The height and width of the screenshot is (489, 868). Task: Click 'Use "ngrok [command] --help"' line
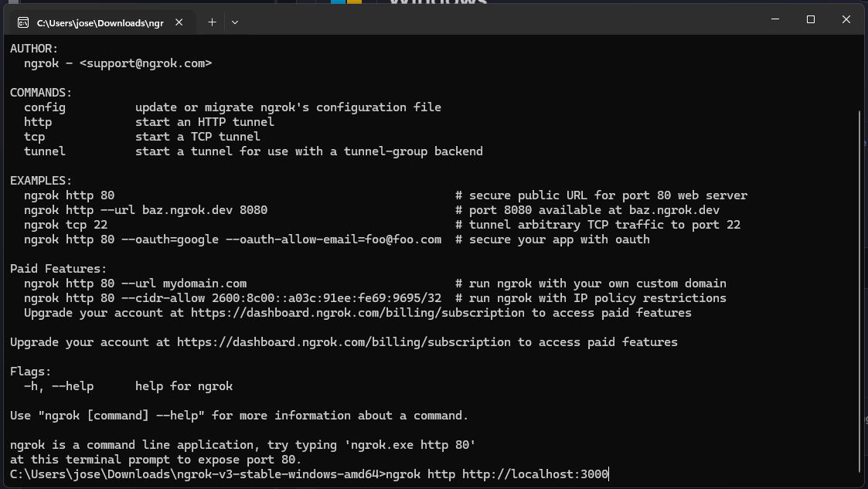[239, 416]
